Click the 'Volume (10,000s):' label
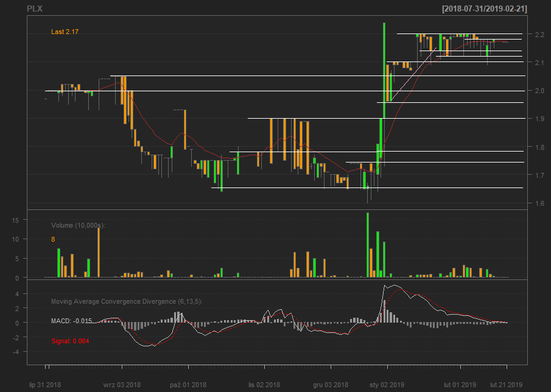This screenshot has width=551, height=392. coord(78,225)
